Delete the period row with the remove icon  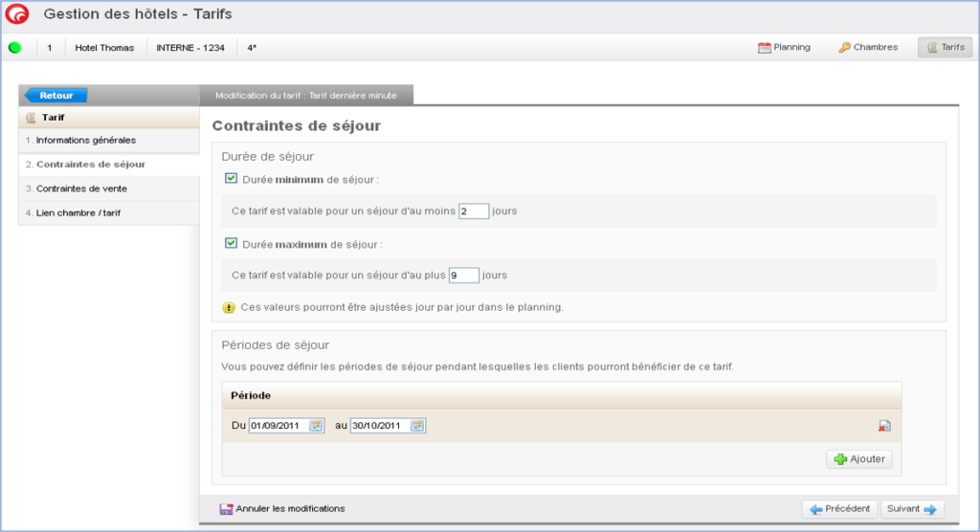click(x=884, y=426)
